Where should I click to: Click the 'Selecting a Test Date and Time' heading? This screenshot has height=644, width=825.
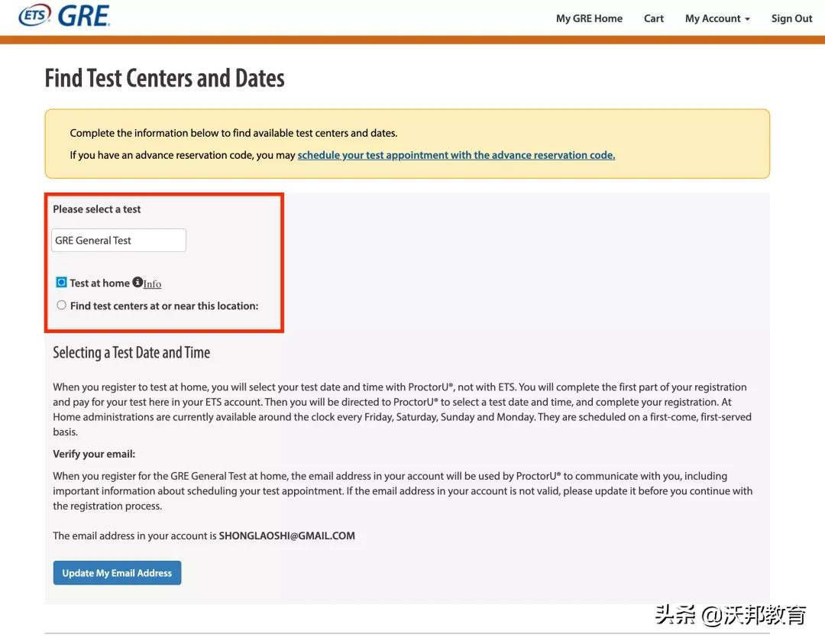pyautogui.click(x=131, y=352)
